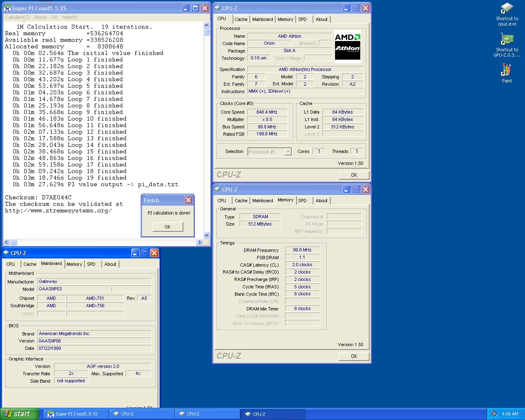Click the Code Name Orion value
The height and width of the screenshot is (420, 525).
pyautogui.click(x=269, y=43)
